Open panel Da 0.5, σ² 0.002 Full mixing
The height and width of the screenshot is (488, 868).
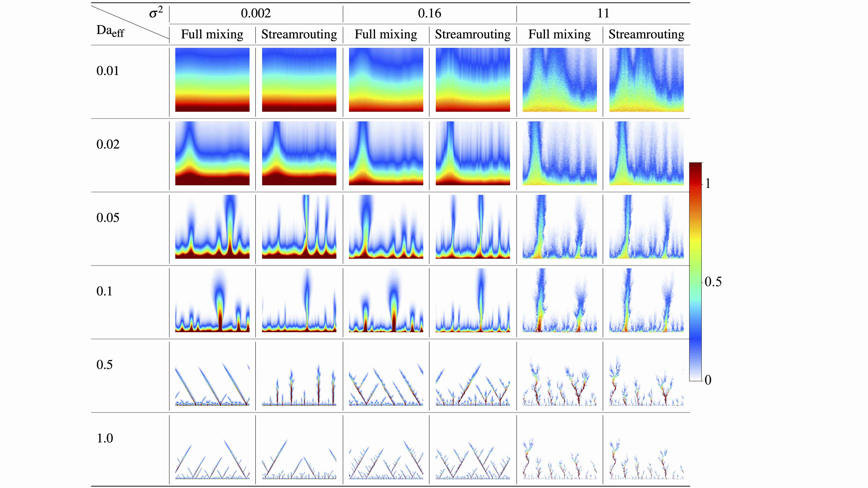(x=212, y=373)
